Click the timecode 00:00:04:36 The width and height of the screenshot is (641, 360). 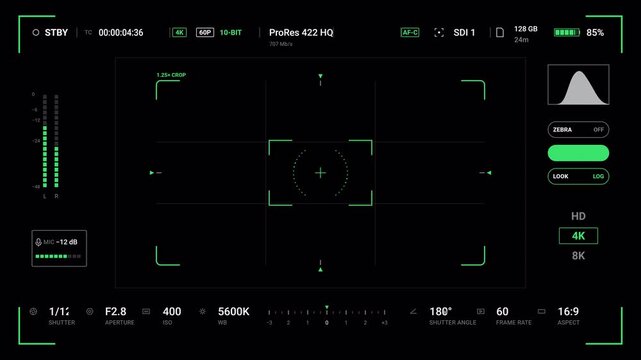[121, 32]
